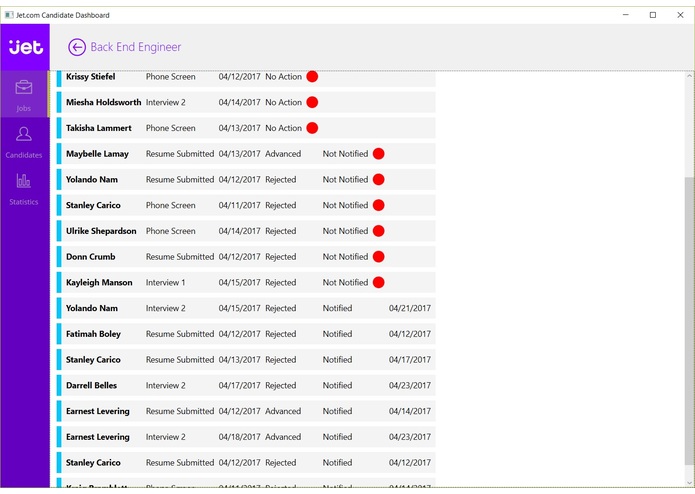Select candidate Miesha Holdsworth
Image resolution: width=695 pixels, height=494 pixels.
click(x=104, y=102)
